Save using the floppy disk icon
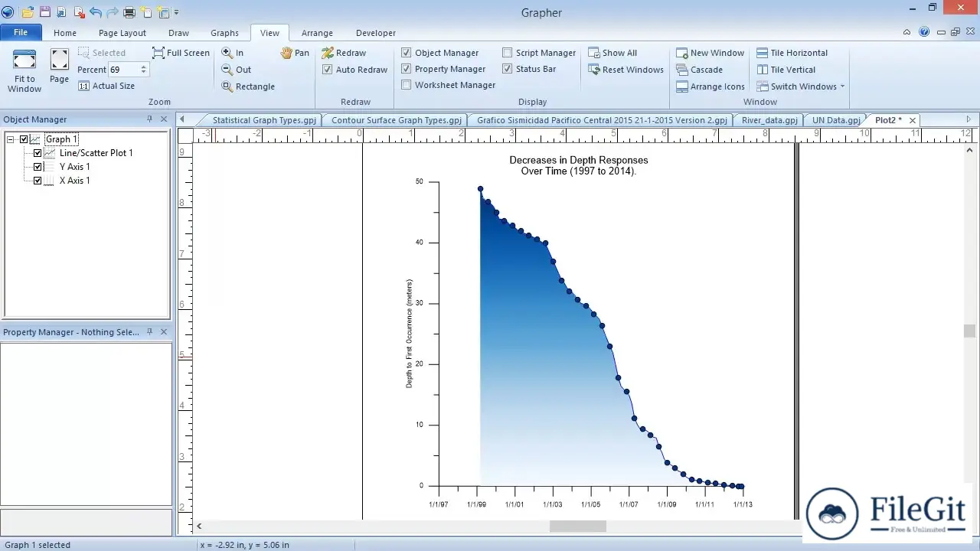Image resolution: width=980 pixels, height=551 pixels. [45, 12]
